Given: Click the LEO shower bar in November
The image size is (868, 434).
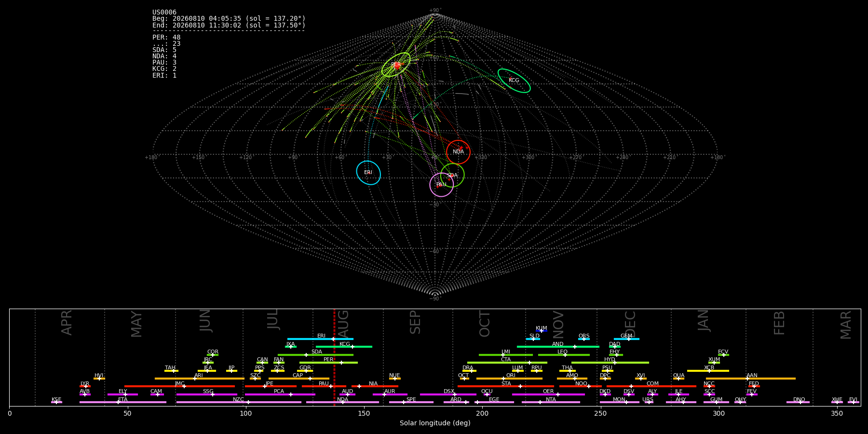Looking at the screenshot, I should 564,355.
